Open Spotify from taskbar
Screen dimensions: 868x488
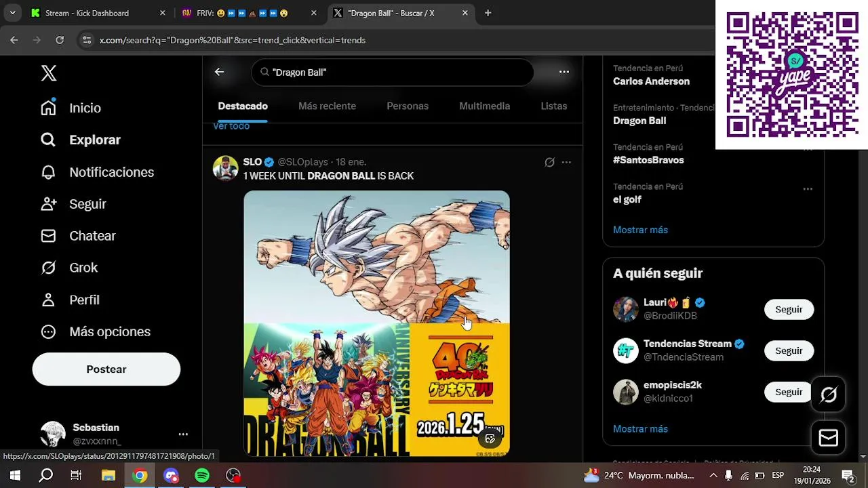pyautogui.click(x=202, y=475)
